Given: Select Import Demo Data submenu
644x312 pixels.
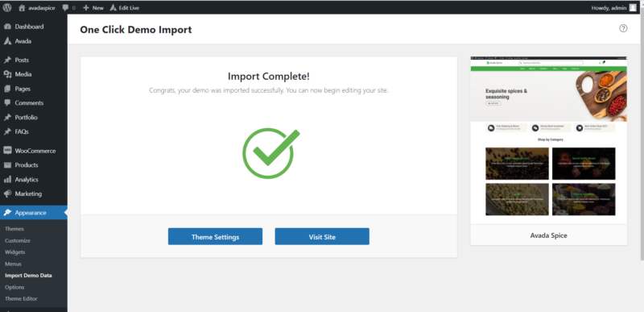Looking at the screenshot, I should 28,276.
